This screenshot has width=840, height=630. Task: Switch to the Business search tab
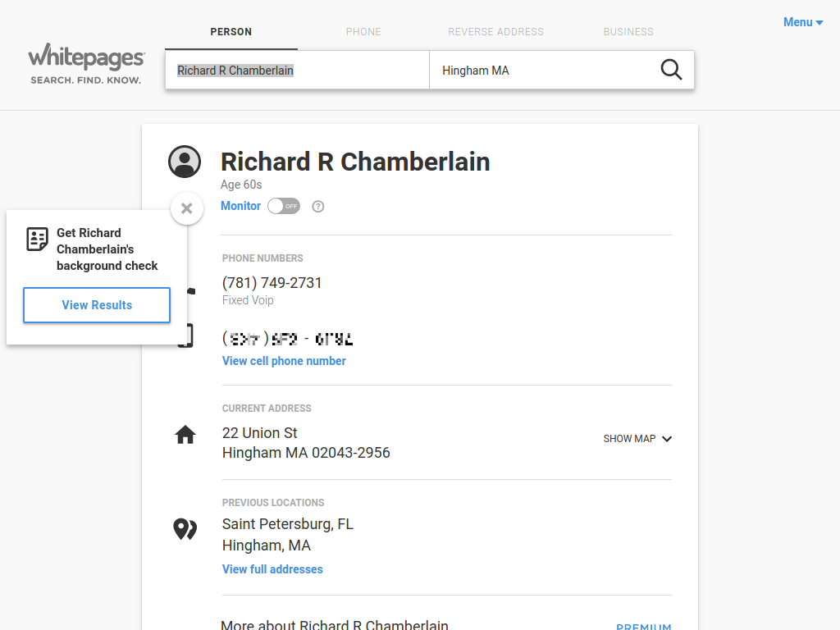[628, 32]
